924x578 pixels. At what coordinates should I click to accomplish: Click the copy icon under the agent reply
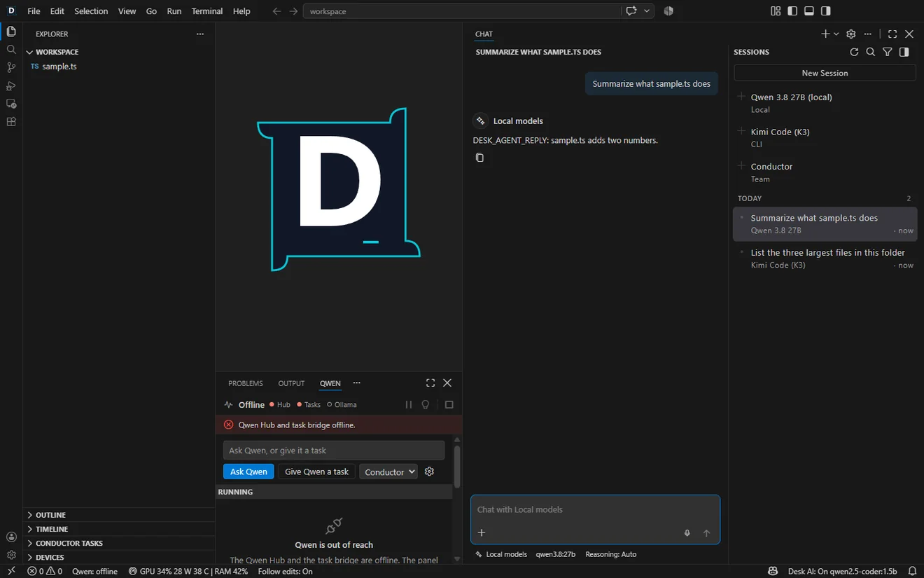click(x=479, y=158)
